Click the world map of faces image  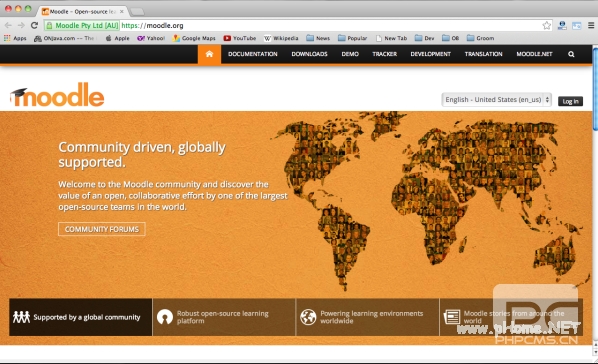pos(429,200)
